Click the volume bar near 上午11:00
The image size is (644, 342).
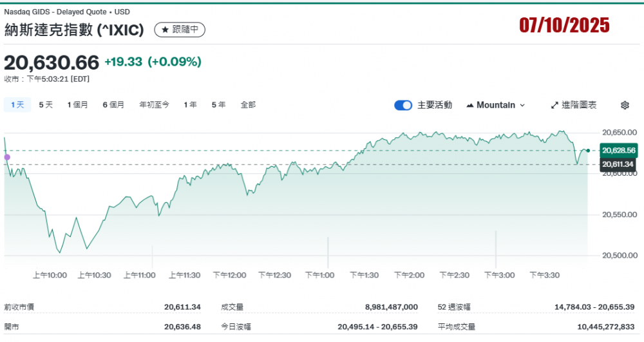coord(152,258)
